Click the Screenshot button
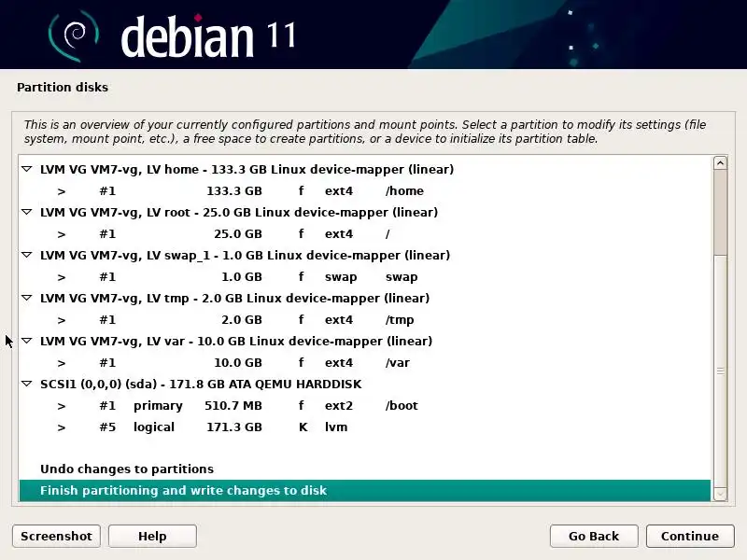This screenshot has width=747, height=560. coord(56,536)
